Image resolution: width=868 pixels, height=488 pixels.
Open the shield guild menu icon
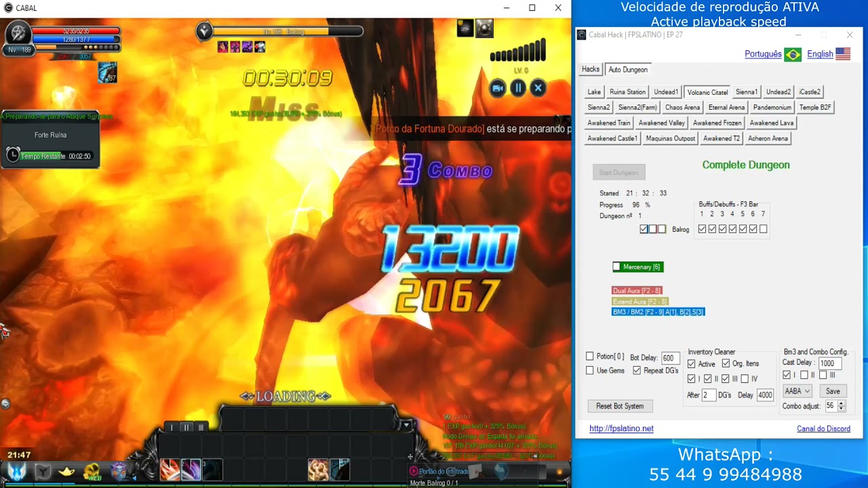pos(43,471)
